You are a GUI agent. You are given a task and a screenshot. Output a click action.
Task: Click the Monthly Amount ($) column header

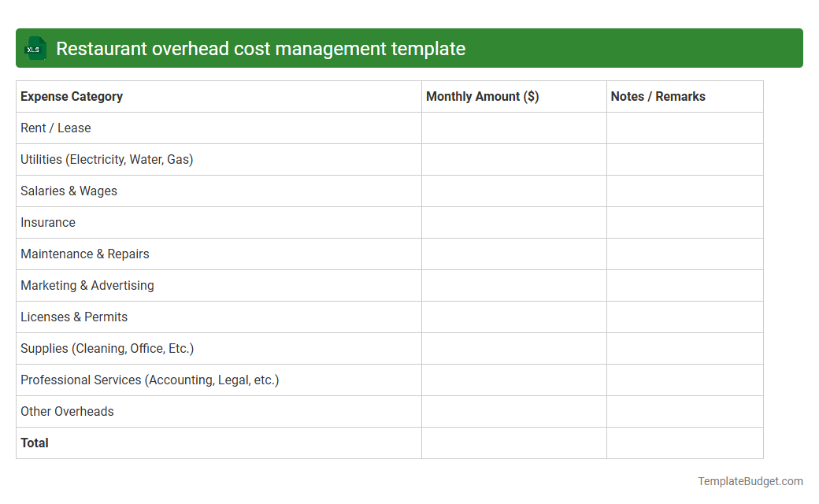(482, 96)
